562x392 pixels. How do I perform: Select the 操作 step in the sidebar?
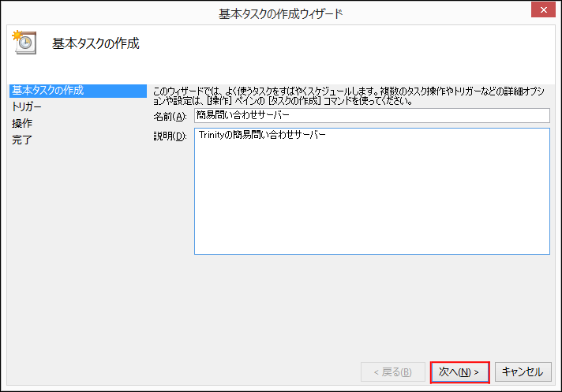click(22, 123)
